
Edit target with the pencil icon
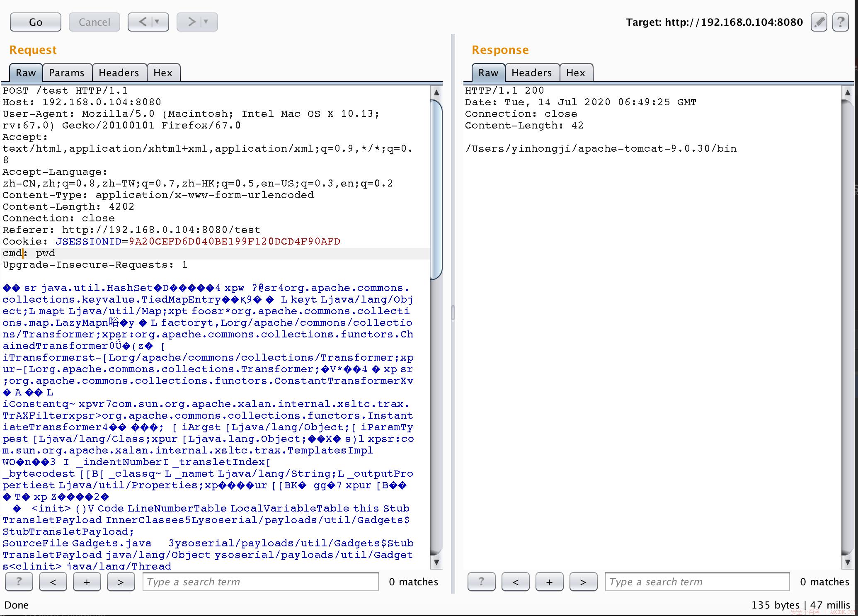[819, 22]
